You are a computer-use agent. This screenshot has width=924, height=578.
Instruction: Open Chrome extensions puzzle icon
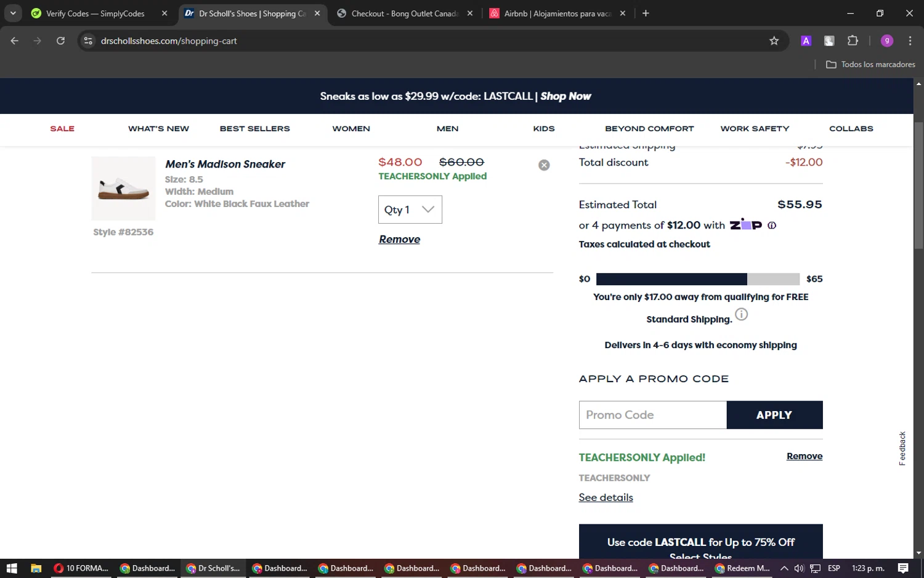point(853,41)
